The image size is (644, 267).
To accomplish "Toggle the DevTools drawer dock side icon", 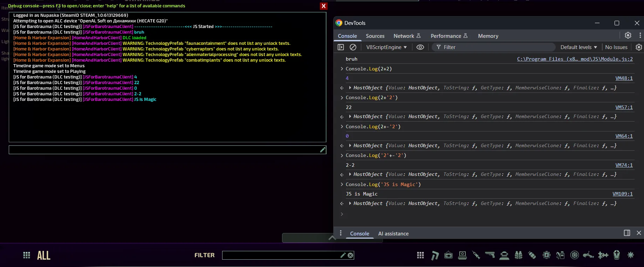I will [627, 233].
